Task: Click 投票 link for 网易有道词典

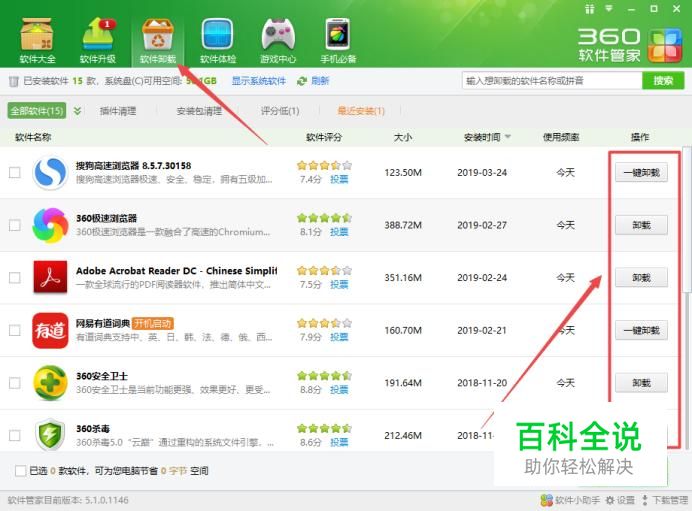Action: pyautogui.click(x=339, y=337)
